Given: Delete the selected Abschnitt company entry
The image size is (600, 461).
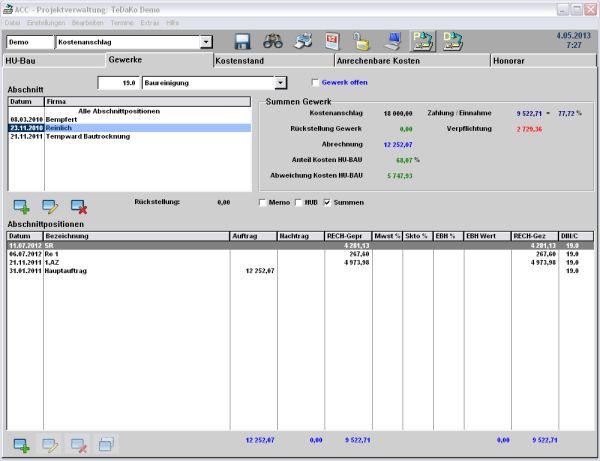Looking at the screenshot, I should tap(79, 205).
